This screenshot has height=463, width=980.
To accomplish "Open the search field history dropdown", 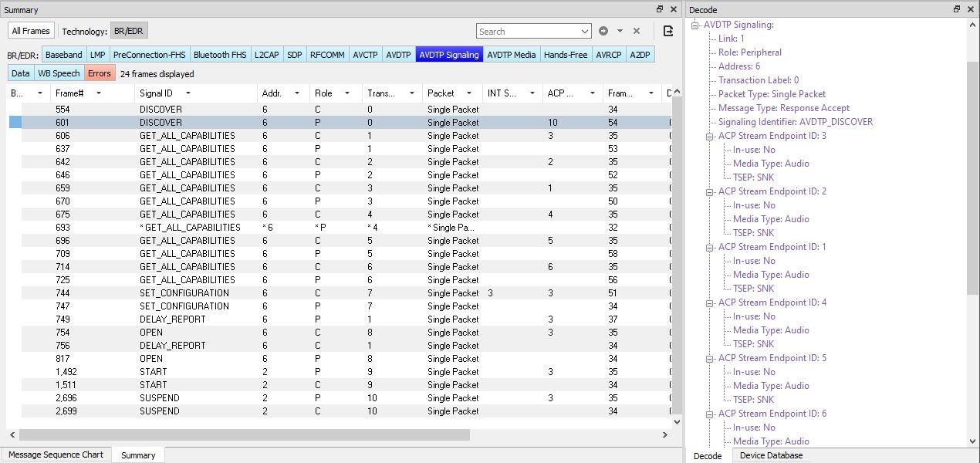I will pyautogui.click(x=584, y=31).
